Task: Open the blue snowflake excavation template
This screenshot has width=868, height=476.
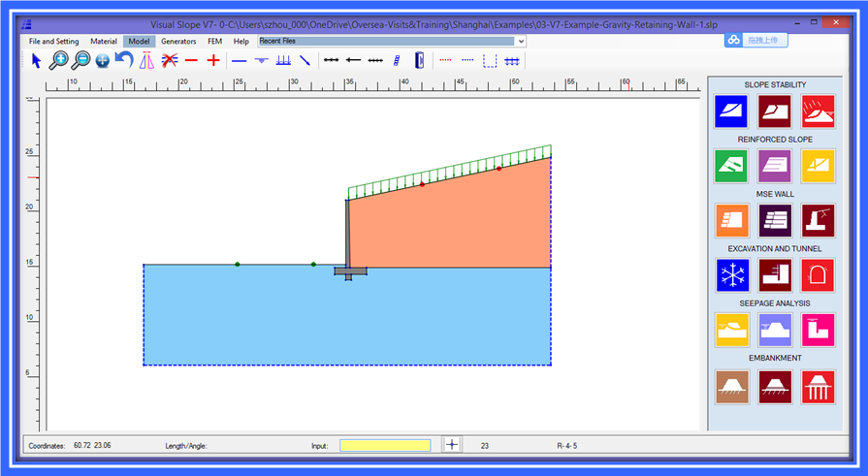Action: [x=731, y=275]
